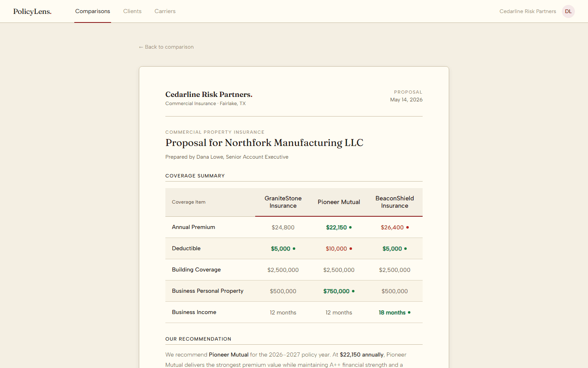The width and height of the screenshot is (588, 368).
Task: Click the Coverage Summary section heading
Action: (x=195, y=176)
